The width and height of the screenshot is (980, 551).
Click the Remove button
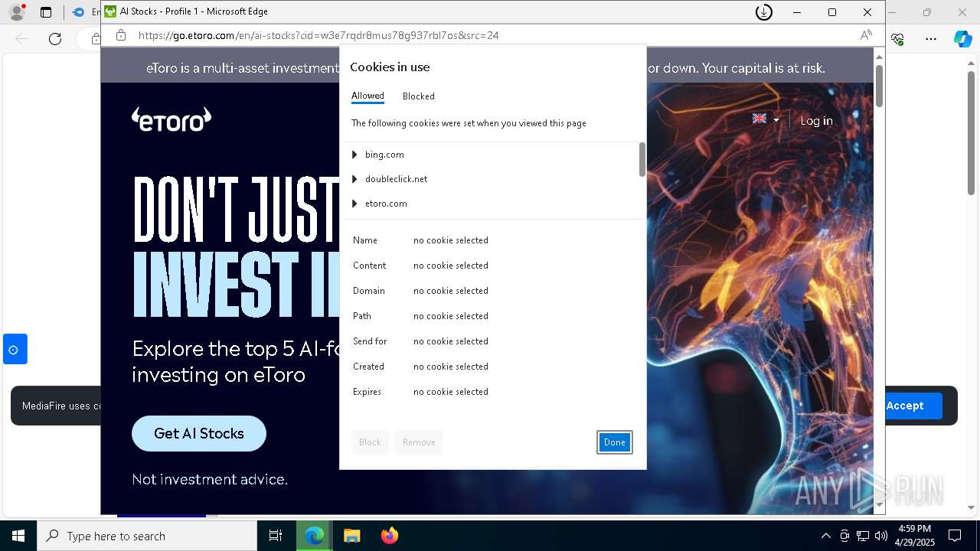419,442
